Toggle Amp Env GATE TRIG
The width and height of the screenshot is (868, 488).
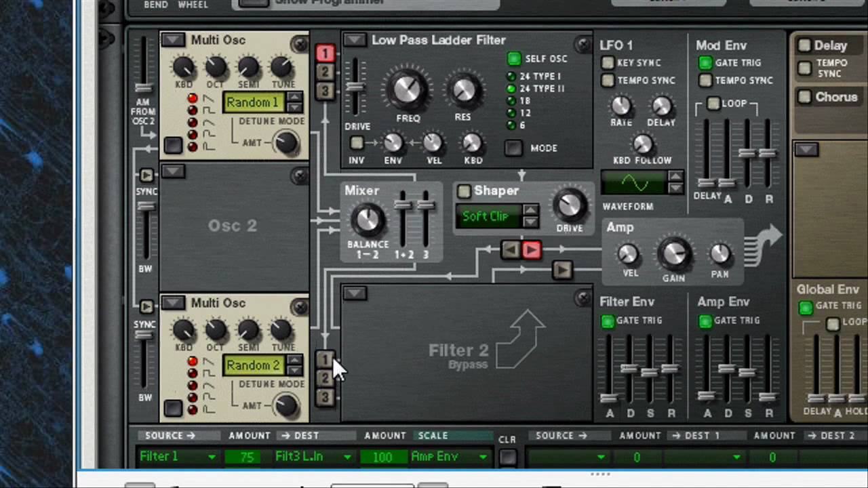pyautogui.click(x=705, y=321)
